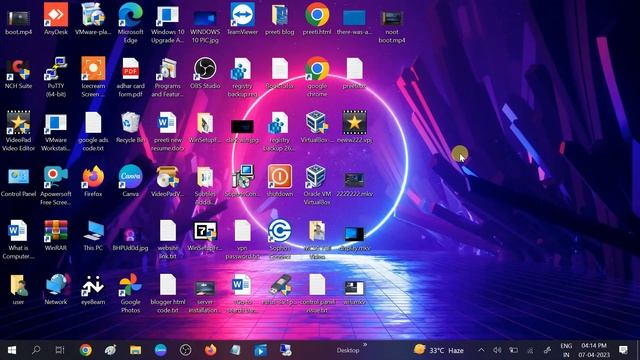
Task: Open the eyeBeam shortcut
Action: (x=93, y=289)
